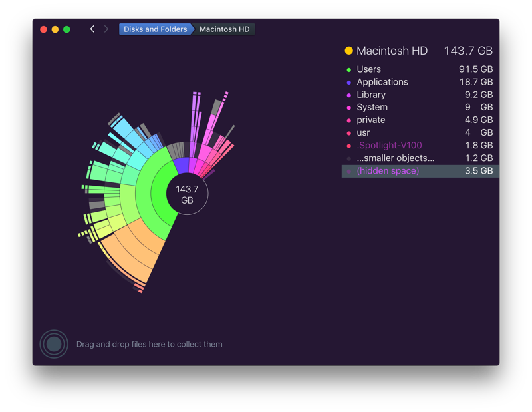Image resolution: width=532 pixels, height=412 pixels.
Task: Navigate back using the left chevron arrow
Action: click(x=92, y=29)
